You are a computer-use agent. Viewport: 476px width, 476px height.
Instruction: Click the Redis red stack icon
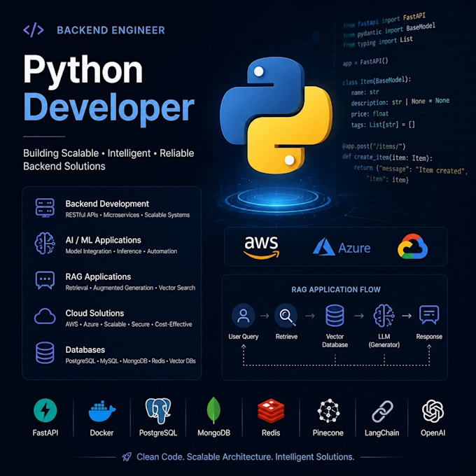[271, 412]
